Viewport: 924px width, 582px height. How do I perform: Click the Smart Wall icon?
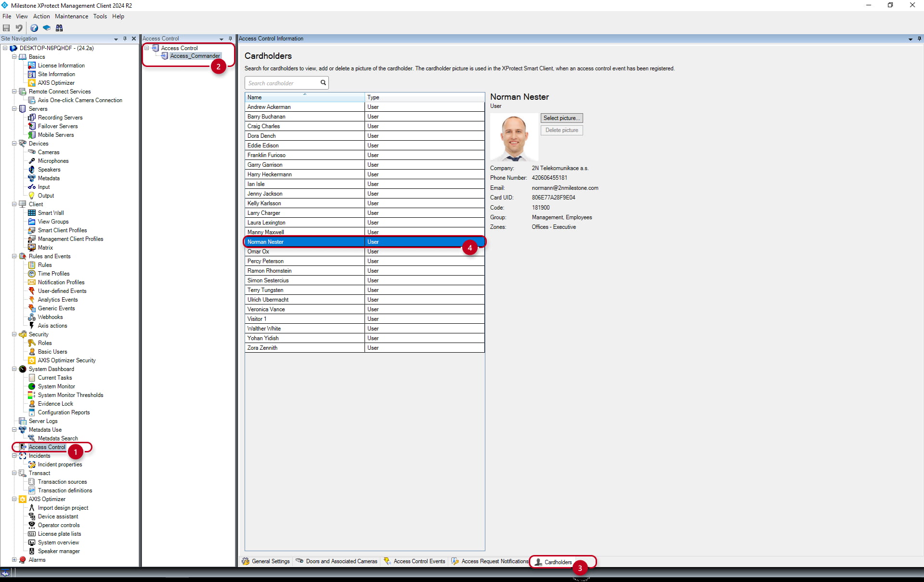click(32, 213)
